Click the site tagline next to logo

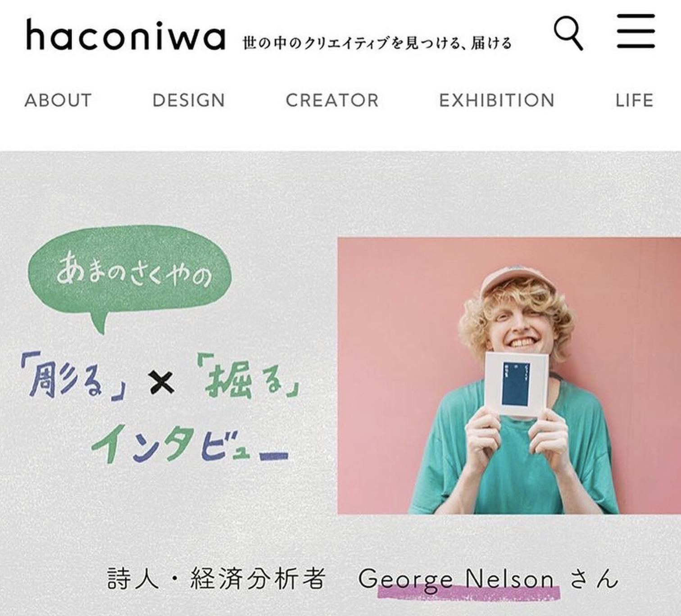point(377,43)
